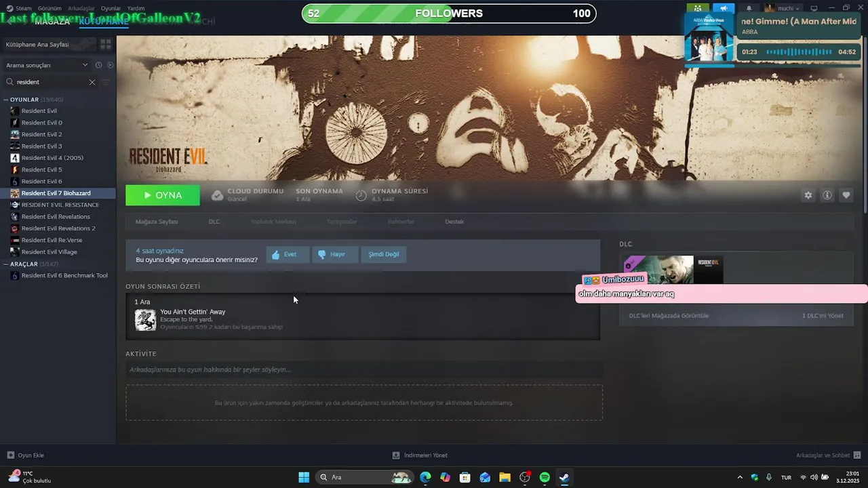The height and width of the screenshot is (488, 868).
Task: Open game settings gear icon
Action: pos(808,195)
